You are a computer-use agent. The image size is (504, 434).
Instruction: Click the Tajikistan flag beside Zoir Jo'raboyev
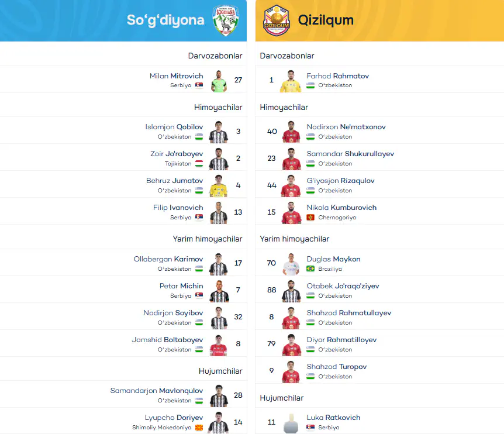(x=199, y=164)
